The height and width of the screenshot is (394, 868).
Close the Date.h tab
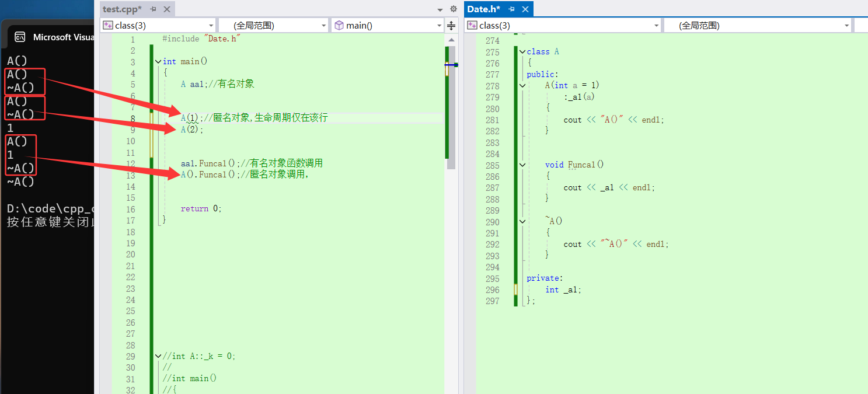point(525,9)
